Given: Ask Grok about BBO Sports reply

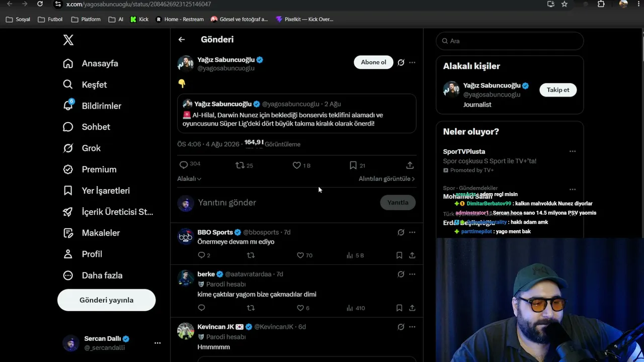Looking at the screenshot, I should click(x=401, y=232).
